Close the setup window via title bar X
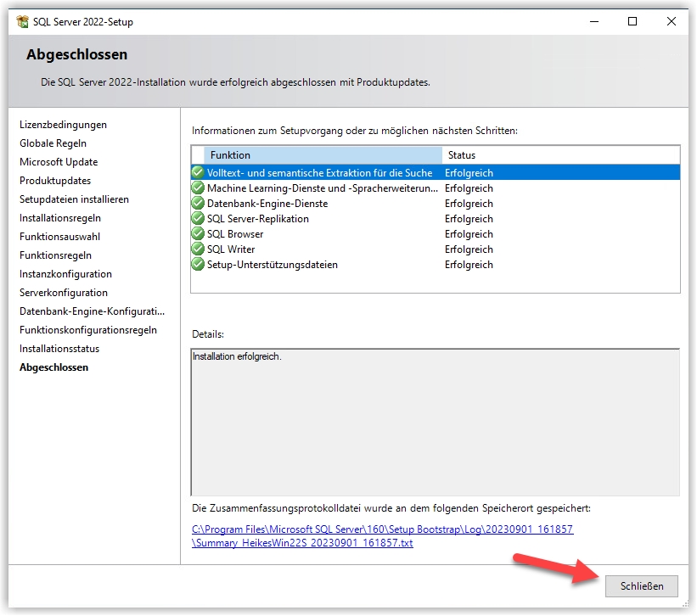Image resolution: width=697 pixels, height=616 pixels. pyautogui.click(x=672, y=21)
